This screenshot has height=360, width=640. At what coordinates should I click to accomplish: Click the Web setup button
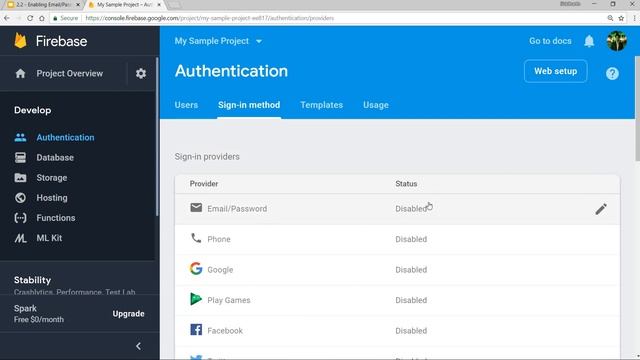tap(556, 71)
